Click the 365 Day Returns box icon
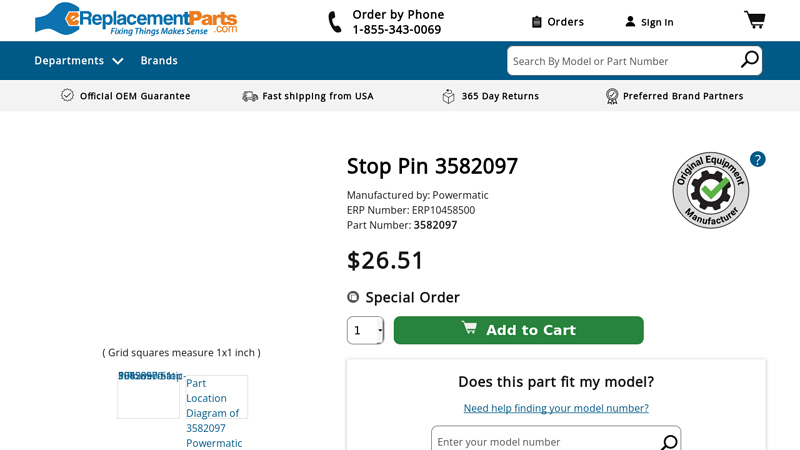Image resolution: width=800 pixels, height=450 pixels. pyautogui.click(x=448, y=96)
